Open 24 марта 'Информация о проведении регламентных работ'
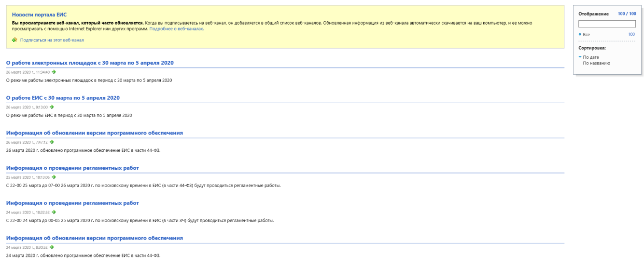The width and height of the screenshot is (644, 268). point(72,203)
